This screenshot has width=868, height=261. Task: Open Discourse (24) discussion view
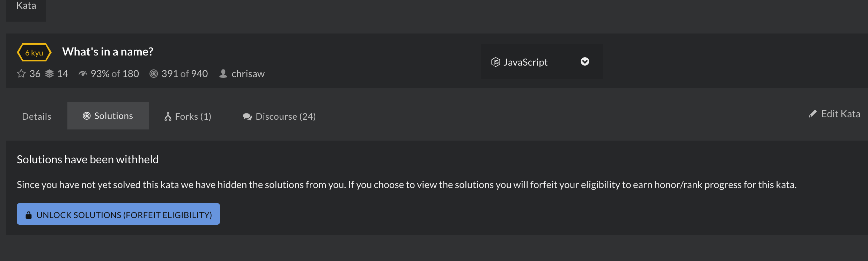(x=279, y=116)
